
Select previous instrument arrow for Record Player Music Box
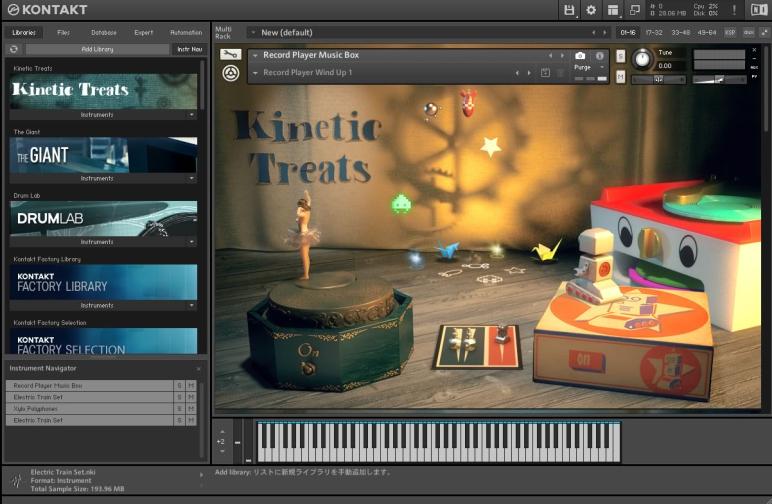pos(550,56)
